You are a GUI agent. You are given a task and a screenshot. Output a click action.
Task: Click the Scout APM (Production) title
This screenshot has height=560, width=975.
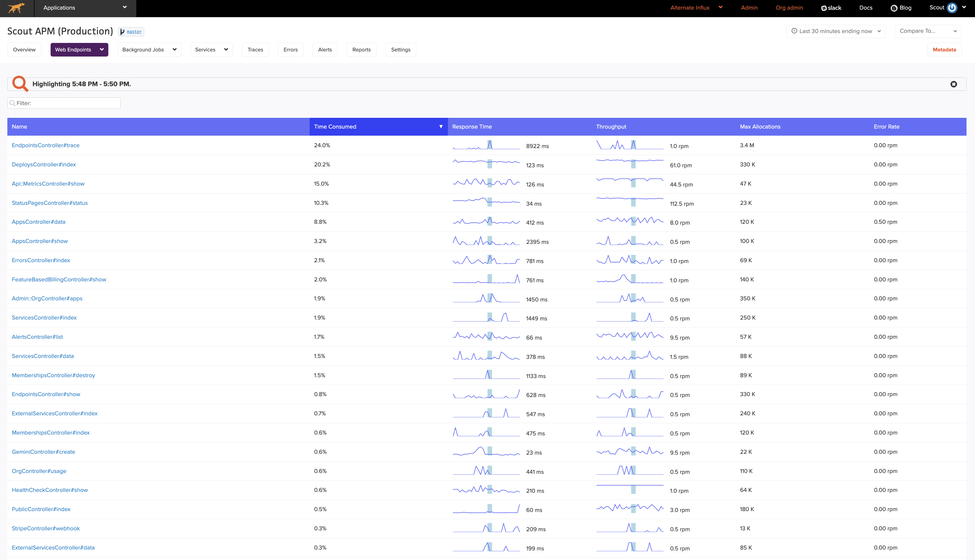(x=60, y=31)
